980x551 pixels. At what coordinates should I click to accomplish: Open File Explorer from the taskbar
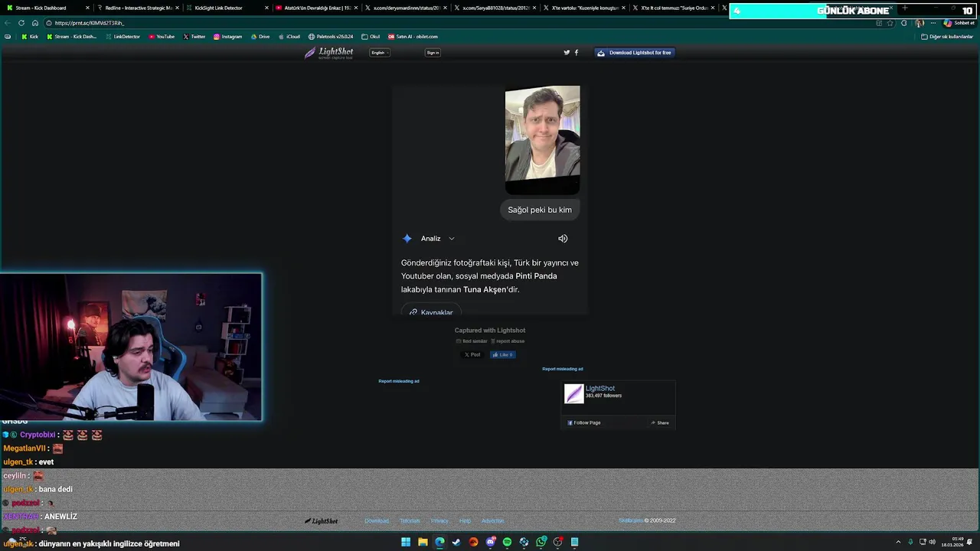pos(423,542)
